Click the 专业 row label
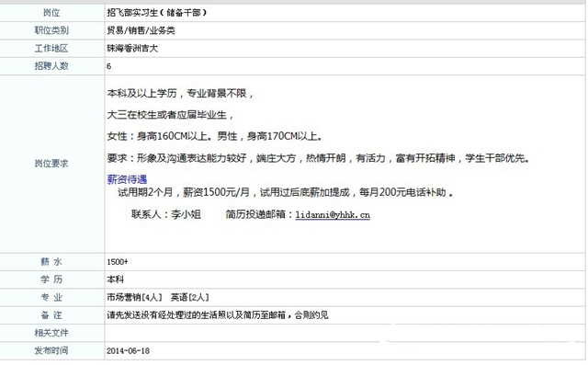This screenshot has height=365, width=588. (51, 298)
